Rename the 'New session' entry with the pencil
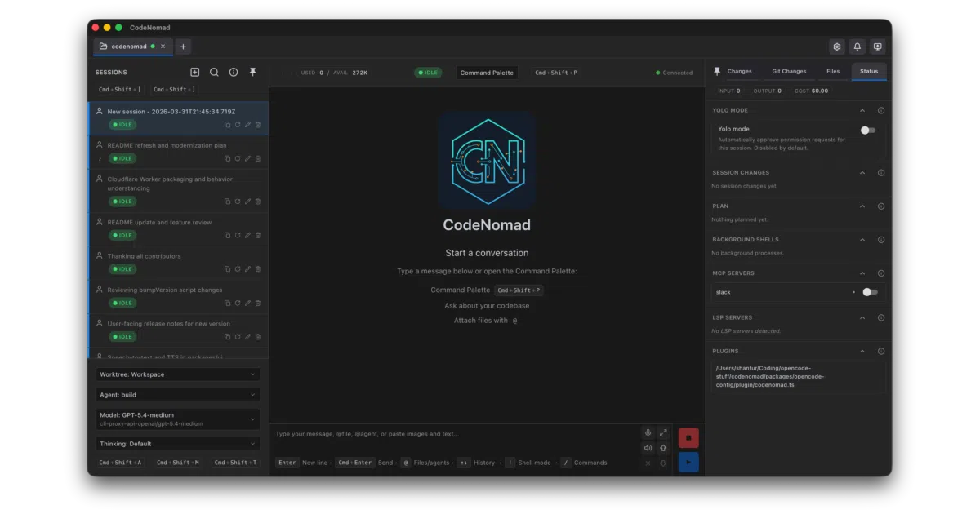The width and height of the screenshot is (980, 514). pos(247,125)
